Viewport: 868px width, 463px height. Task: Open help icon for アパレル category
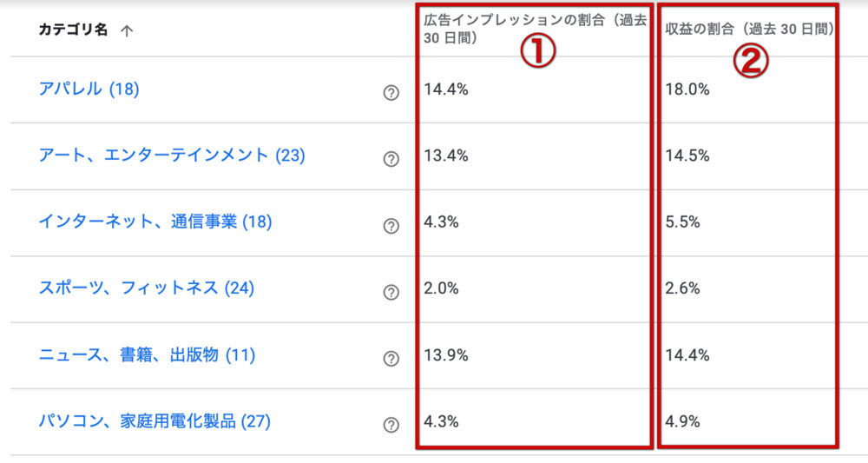click(x=391, y=92)
